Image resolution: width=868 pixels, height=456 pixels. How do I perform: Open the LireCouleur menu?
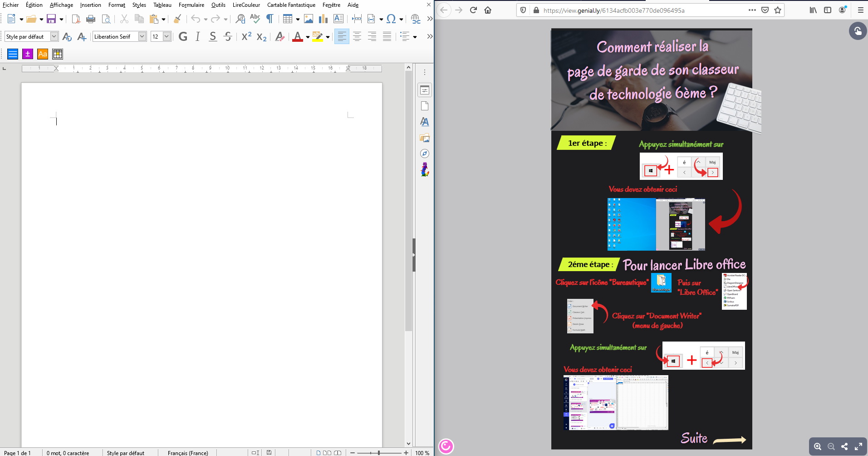point(246,5)
